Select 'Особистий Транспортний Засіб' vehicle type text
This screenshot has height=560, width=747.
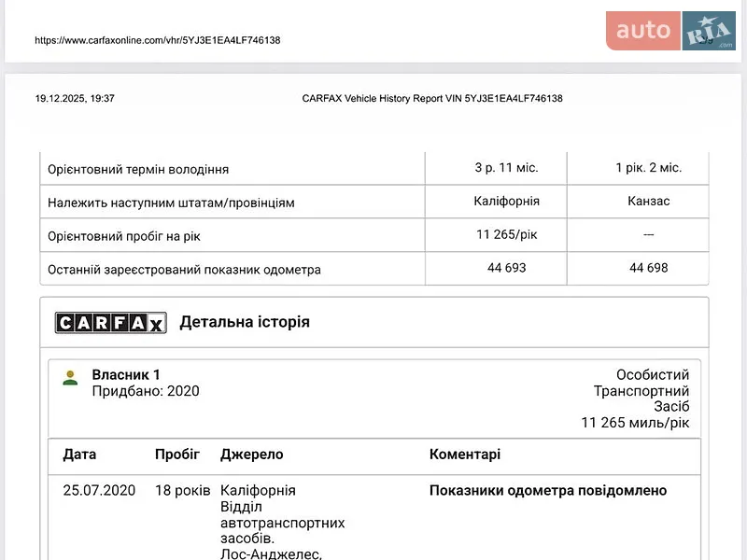pos(641,390)
